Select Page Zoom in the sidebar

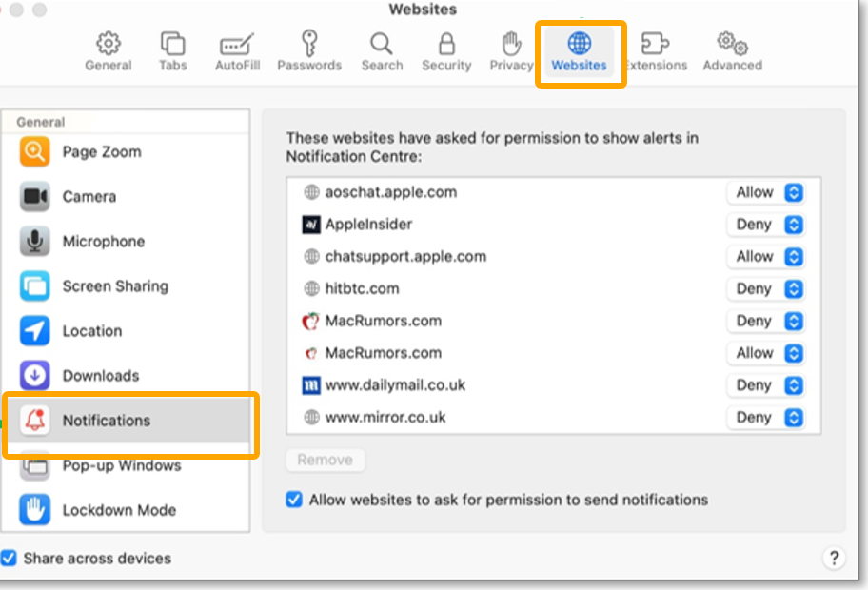[x=101, y=152]
